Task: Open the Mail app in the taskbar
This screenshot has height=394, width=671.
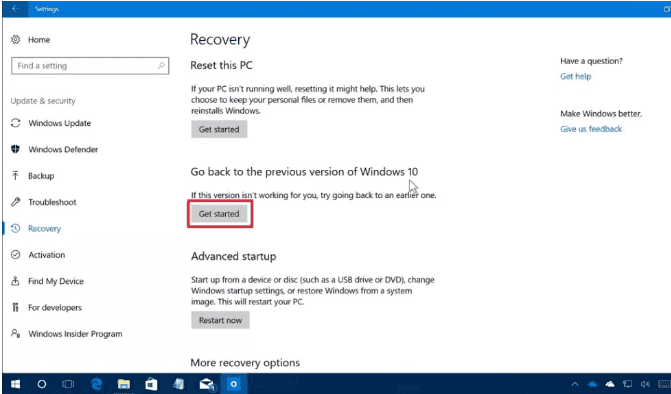Action: pos(207,384)
